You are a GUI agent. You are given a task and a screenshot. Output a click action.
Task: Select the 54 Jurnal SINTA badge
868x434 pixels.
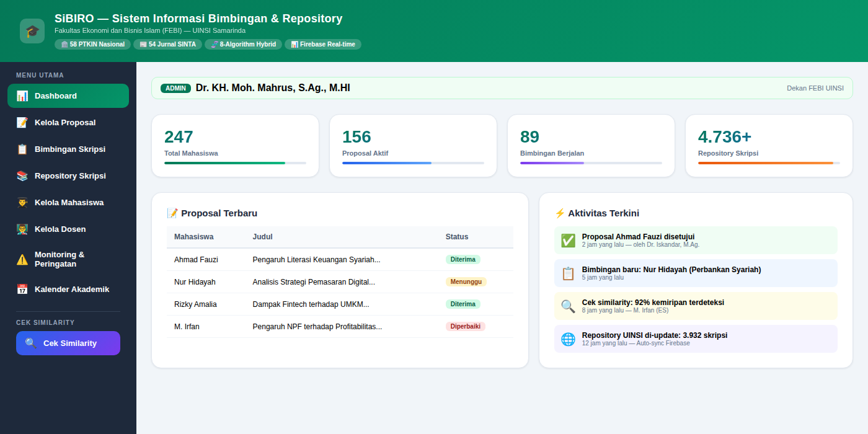coord(167,45)
